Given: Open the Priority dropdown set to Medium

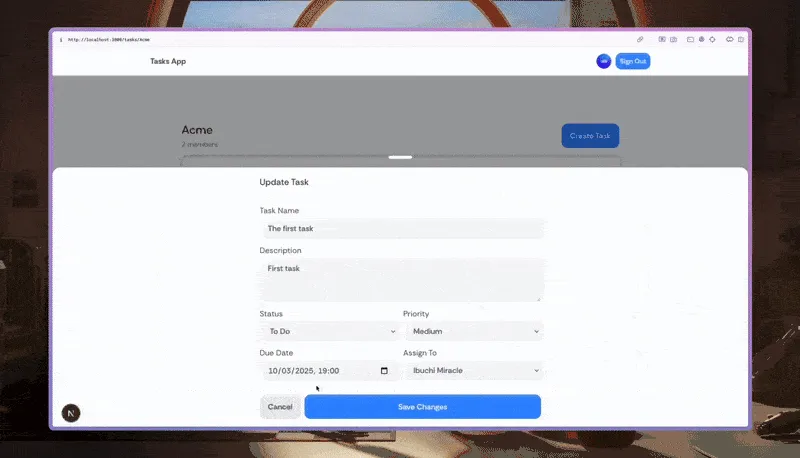Looking at the screenshot, I should point(471,331).
